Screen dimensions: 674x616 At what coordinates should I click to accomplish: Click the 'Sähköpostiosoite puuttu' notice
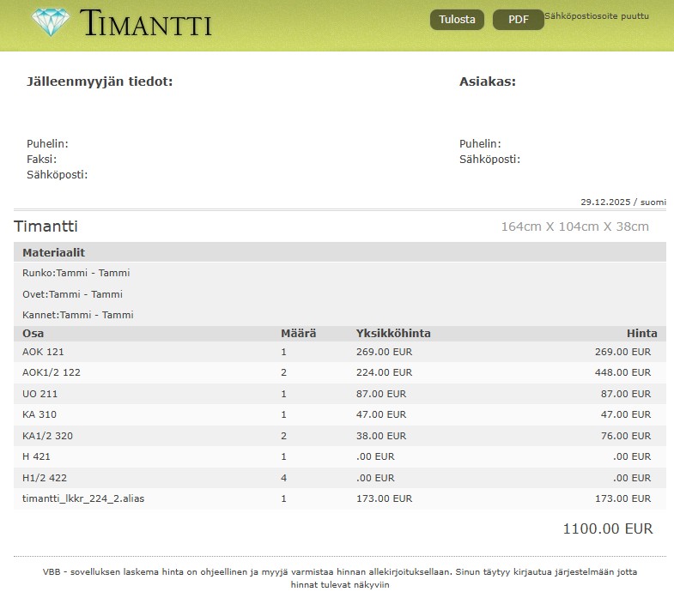click(x=597, y=16)
